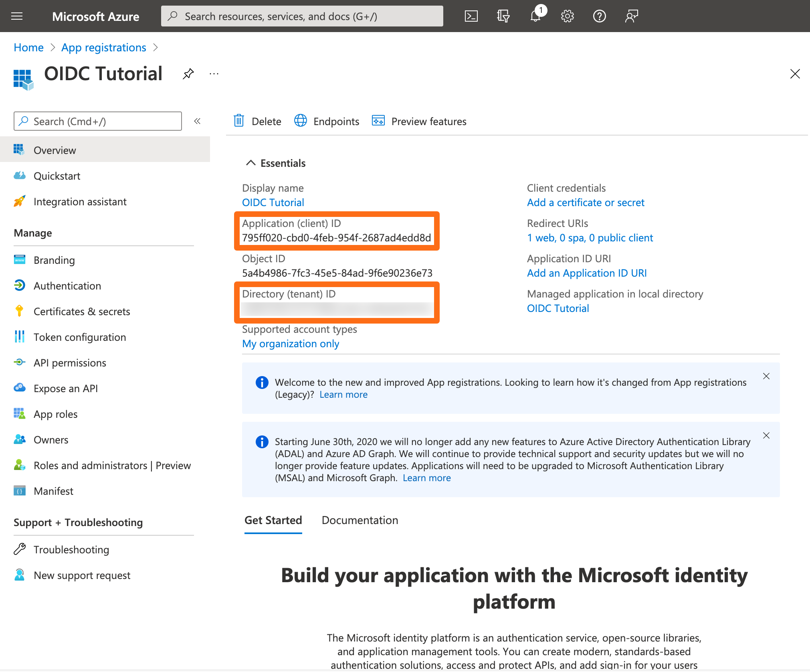The width and height of the screenshot is (810, 672).
Task: Open the feedback icon in header
Action: click(x=631, y=16)
